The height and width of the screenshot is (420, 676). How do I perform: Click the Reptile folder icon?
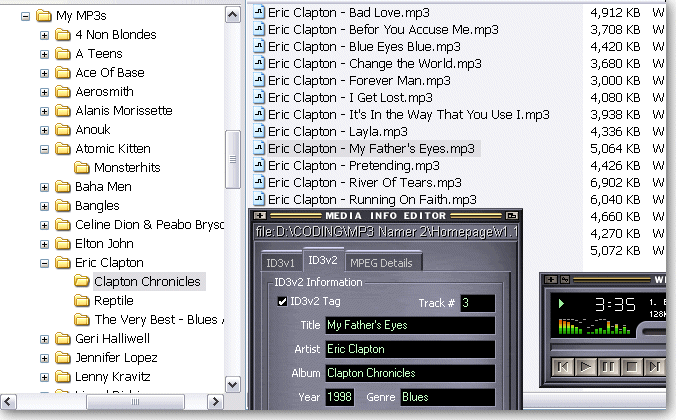pyautogui.click(x=82, y=301)
